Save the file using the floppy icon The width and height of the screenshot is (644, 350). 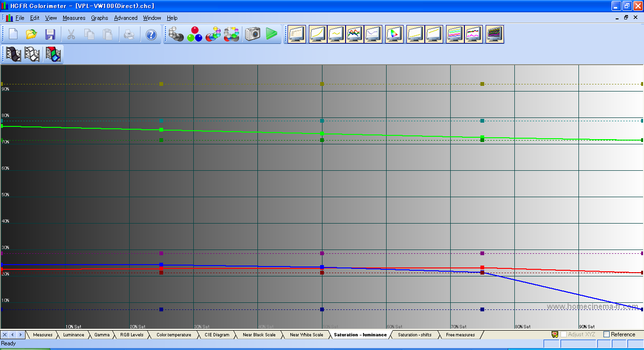coord(50,34)
